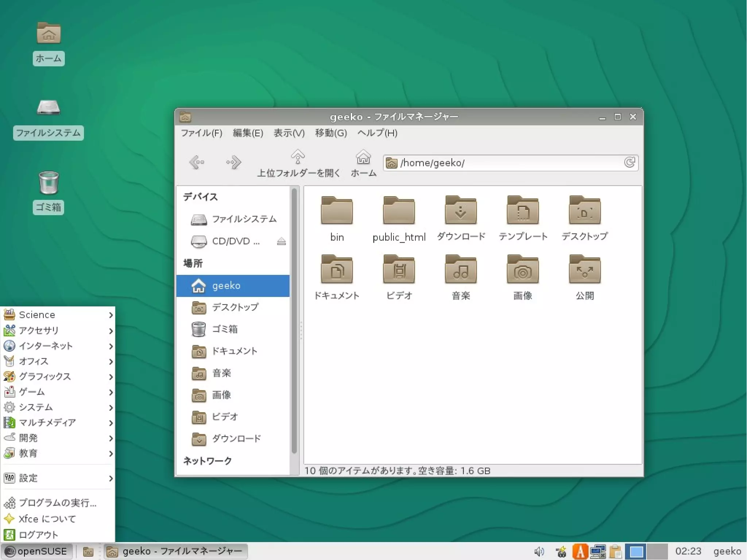Viewport: 747px width, 560px height.
Task: Expand the ゲーム submenu
Action: [58, 392]
